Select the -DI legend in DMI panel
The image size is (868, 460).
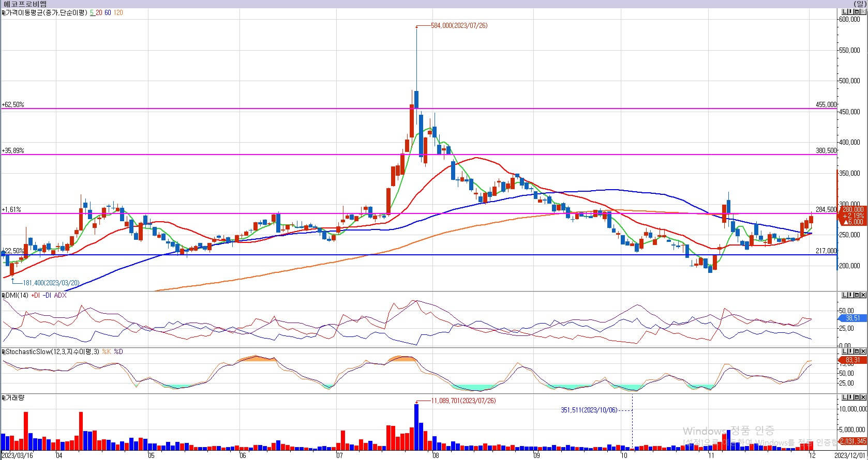pyautogui.click(x=47, y=296)
